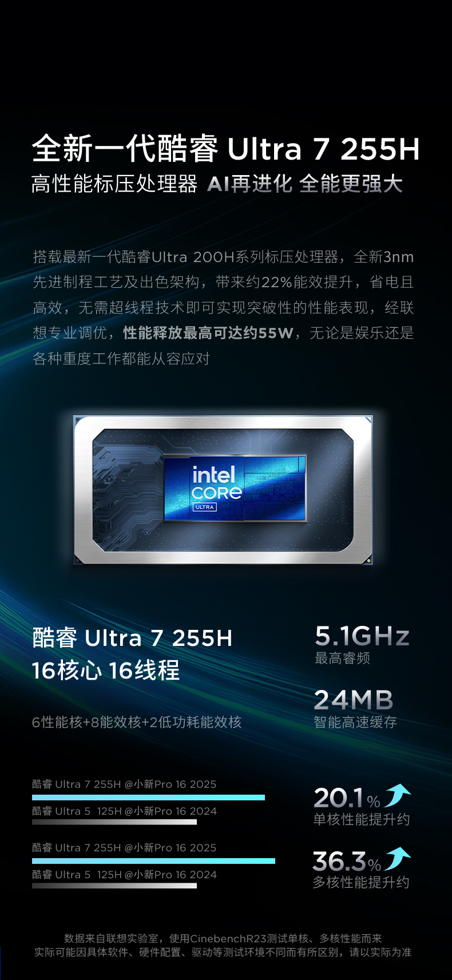Image resolution: width=452 pixels, height=980 pixels.
Task: Click first gray Ultra 5 125H bar
Action: pyautogui.click(x=114, y=822)
